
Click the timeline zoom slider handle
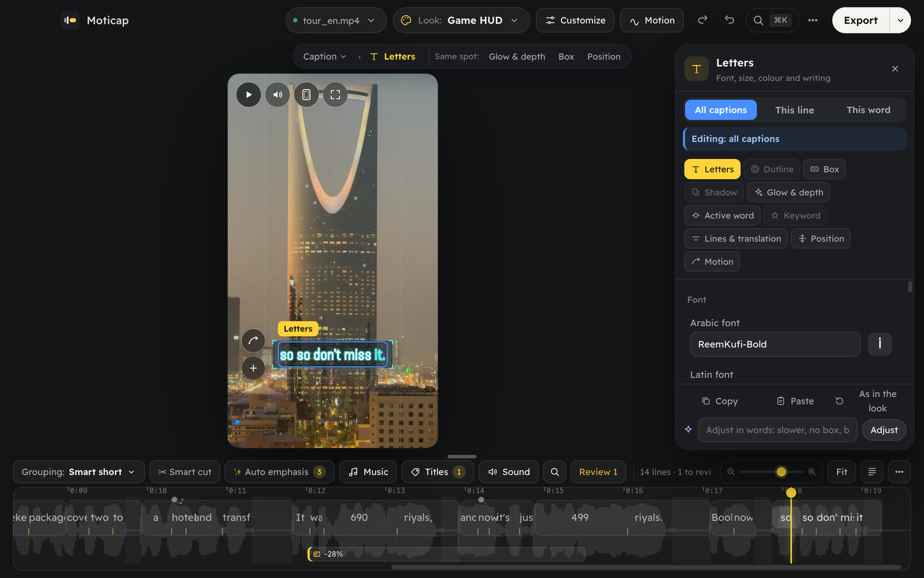[781, 472]
